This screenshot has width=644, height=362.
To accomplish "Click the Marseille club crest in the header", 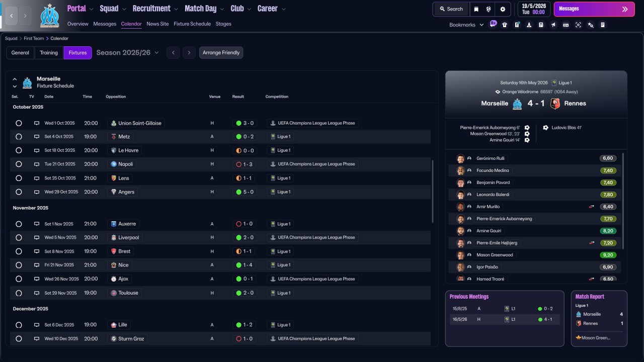I will pyautogui.click(x=49, y=15).
